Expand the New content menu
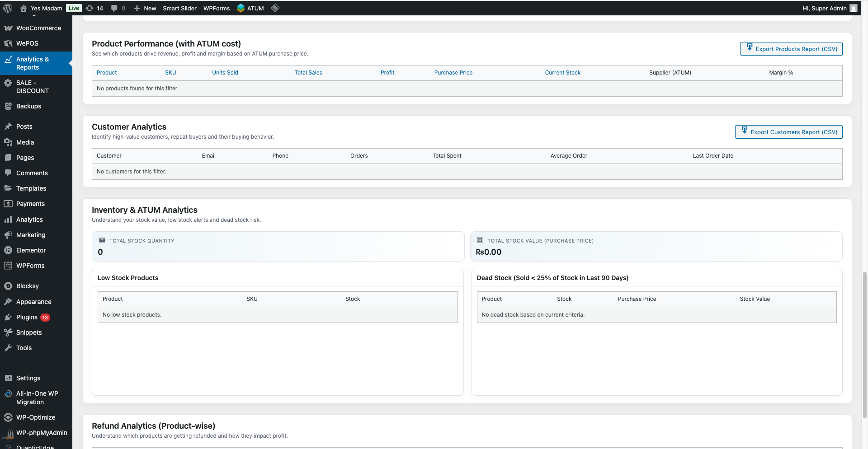Image resolution: width=868 pixels, height=449 pixels. tap(145, 8)
